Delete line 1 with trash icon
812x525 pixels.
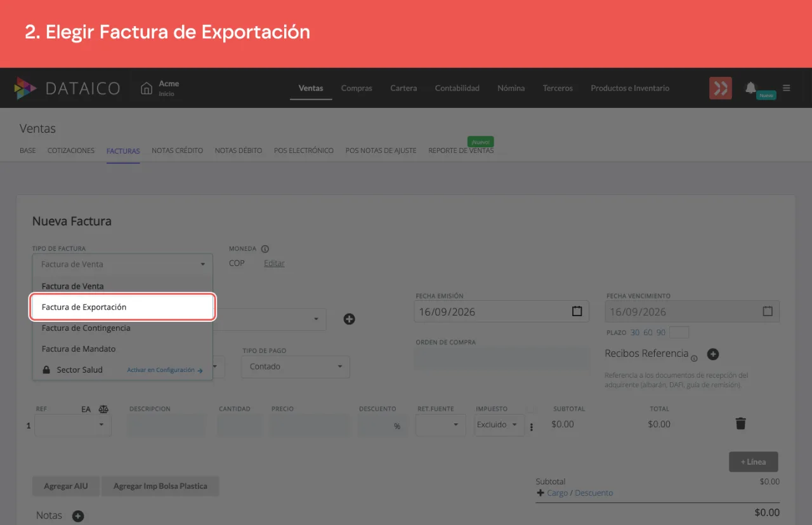[x=740, y=423]
